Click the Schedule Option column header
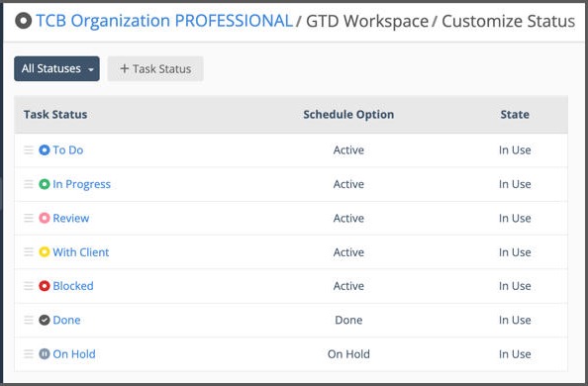Screen dimensions: 588x386 (348, 115)
